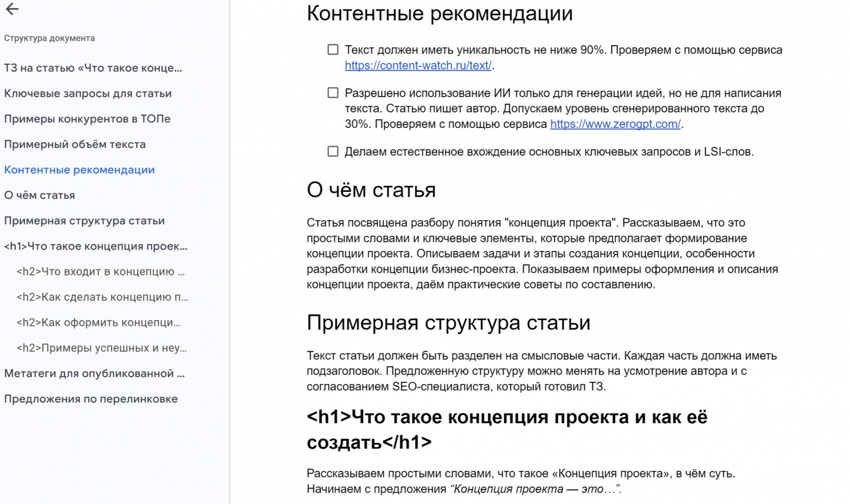The image size is (851, 504).
Task: Click the «Примерная структура статьи» document heading
Action: [x=448, y=323]
